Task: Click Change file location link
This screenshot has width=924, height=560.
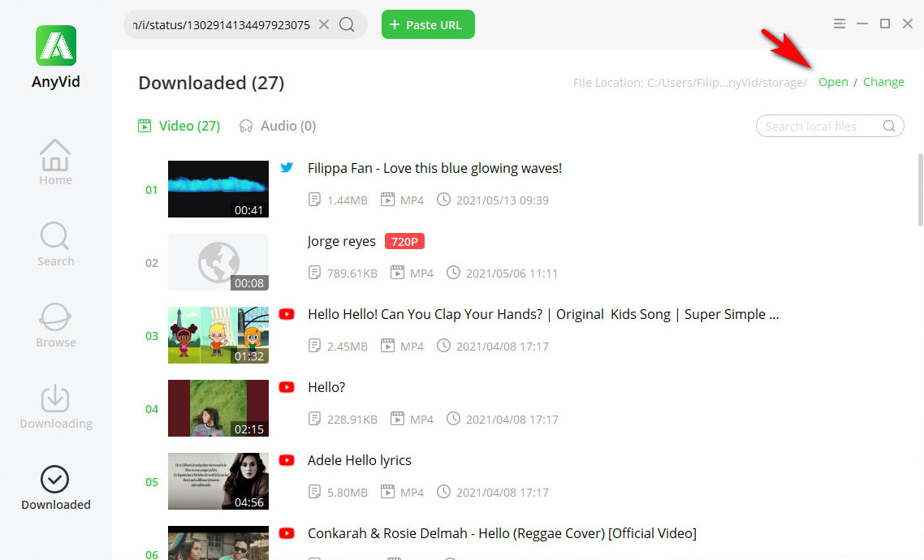Action: tap(883, 82)
